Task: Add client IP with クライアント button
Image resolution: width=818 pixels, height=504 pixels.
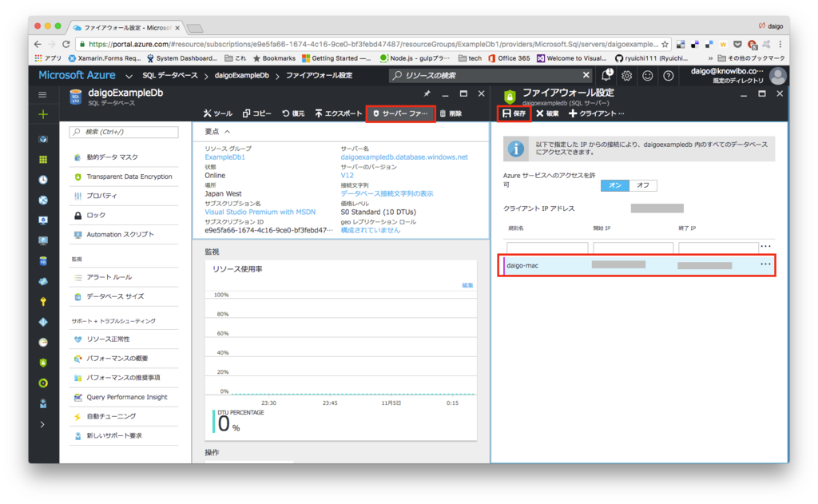Action: point(596,113)
